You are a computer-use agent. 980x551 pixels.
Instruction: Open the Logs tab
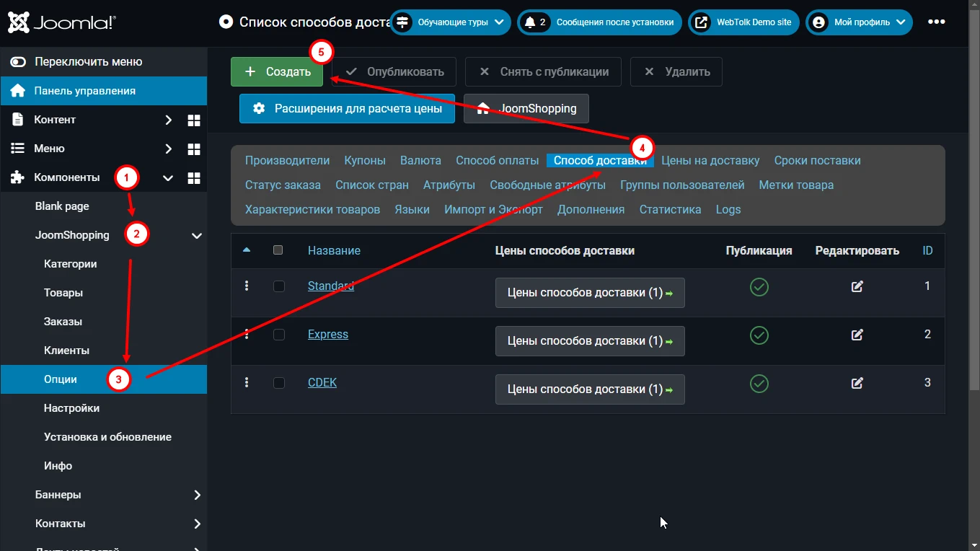coord(728,209)
